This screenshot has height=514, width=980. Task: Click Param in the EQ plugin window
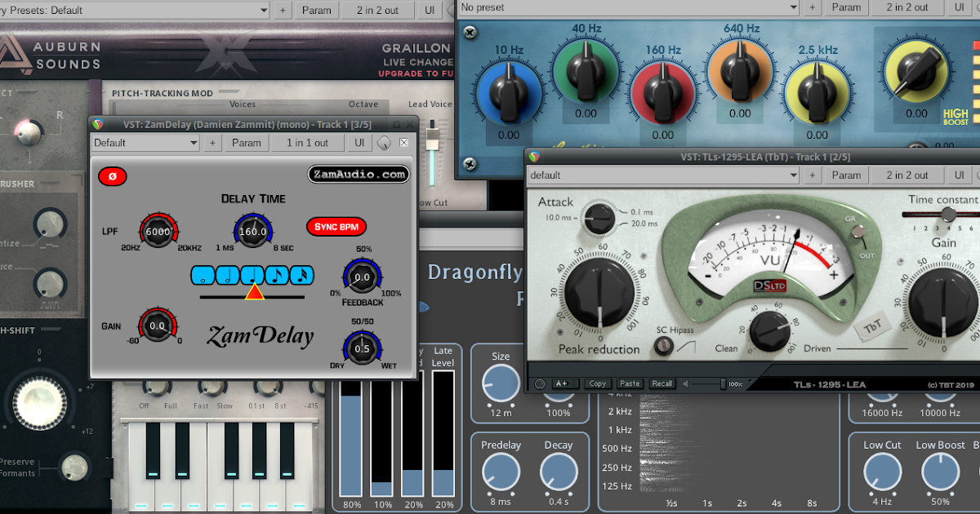846,8
